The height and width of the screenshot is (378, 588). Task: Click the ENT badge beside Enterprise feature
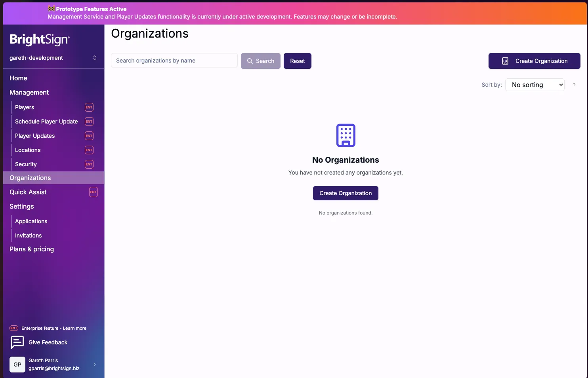[x=14, y=328]
